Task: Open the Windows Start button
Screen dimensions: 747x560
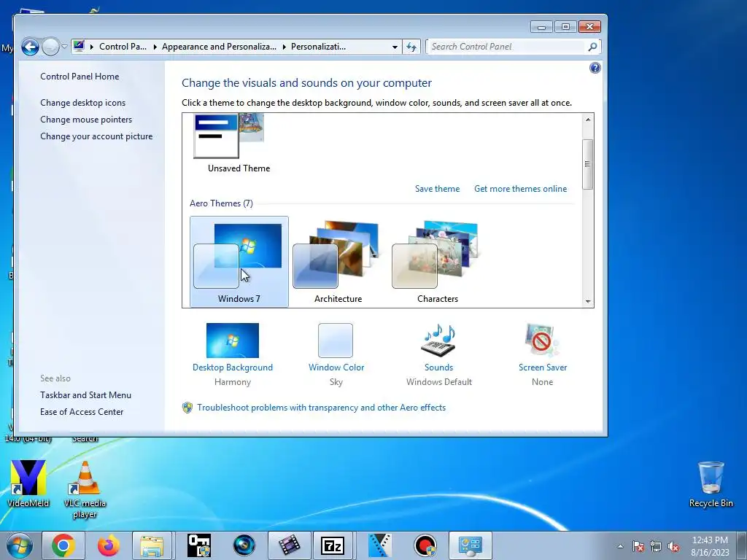Action: [x=20, y=545]
